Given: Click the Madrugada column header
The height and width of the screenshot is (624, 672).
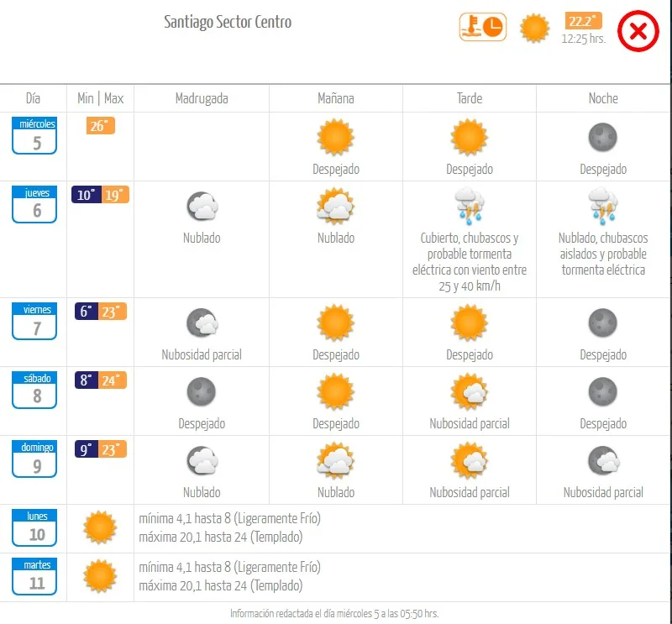Looking at the screenshot, I should (202, 98).
